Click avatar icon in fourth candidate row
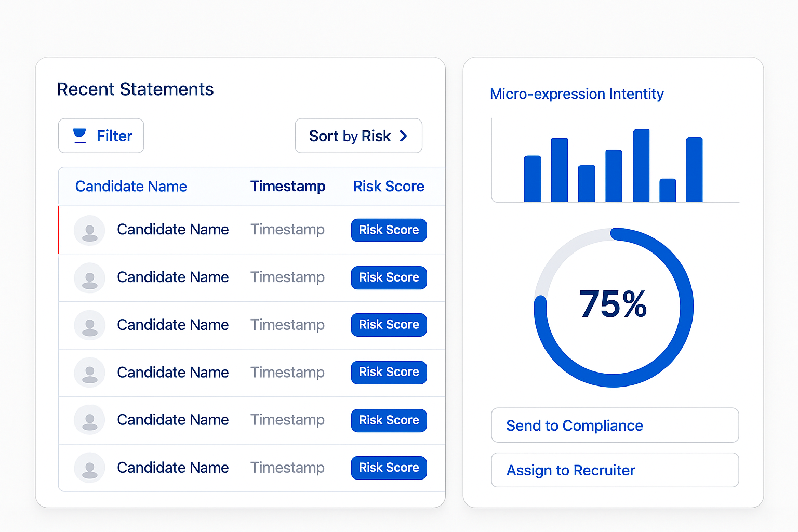This screenshot has height=532, width=798. point(89,373)
